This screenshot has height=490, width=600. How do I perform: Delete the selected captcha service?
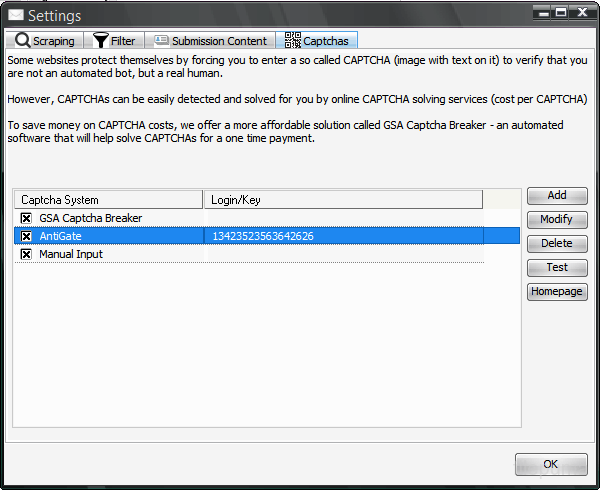[556, 243]
